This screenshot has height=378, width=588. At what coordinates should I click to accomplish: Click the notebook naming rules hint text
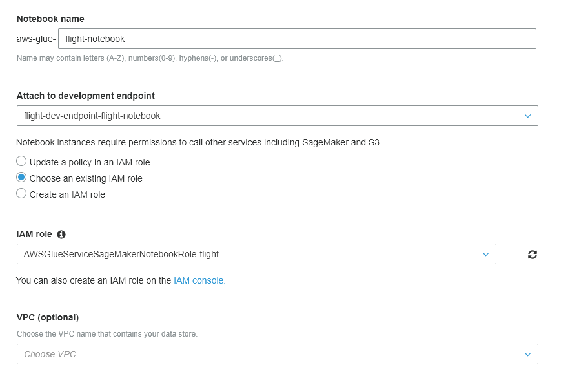(x=150, y=58)
